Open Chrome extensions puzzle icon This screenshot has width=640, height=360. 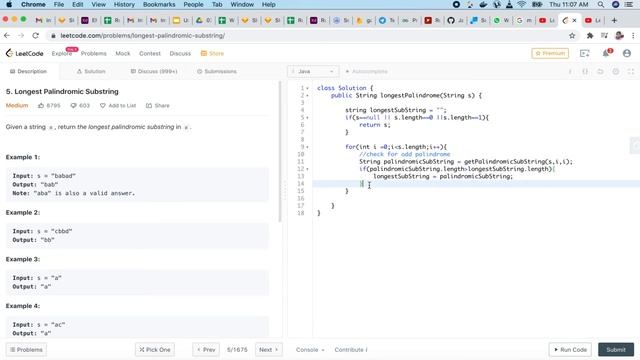590,36
